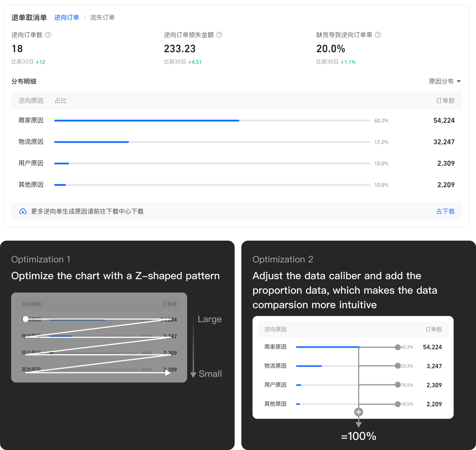Click the 去下载 link

[x=445, y=212]
